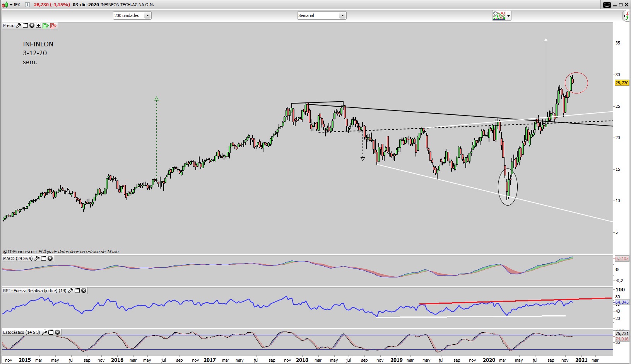Screen dimensions: 631x364
Task: Close the RSI indicator panel
Action: [x=84, y=291]
